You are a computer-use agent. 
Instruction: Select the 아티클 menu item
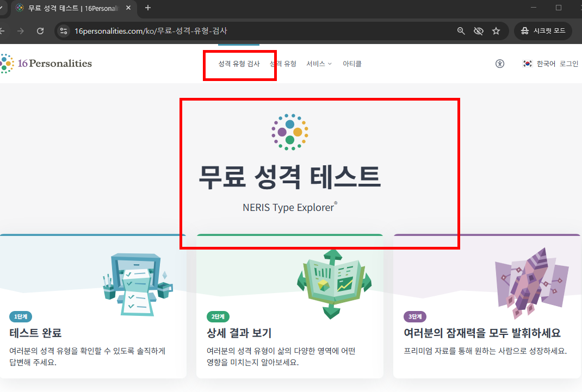[352, 64]
